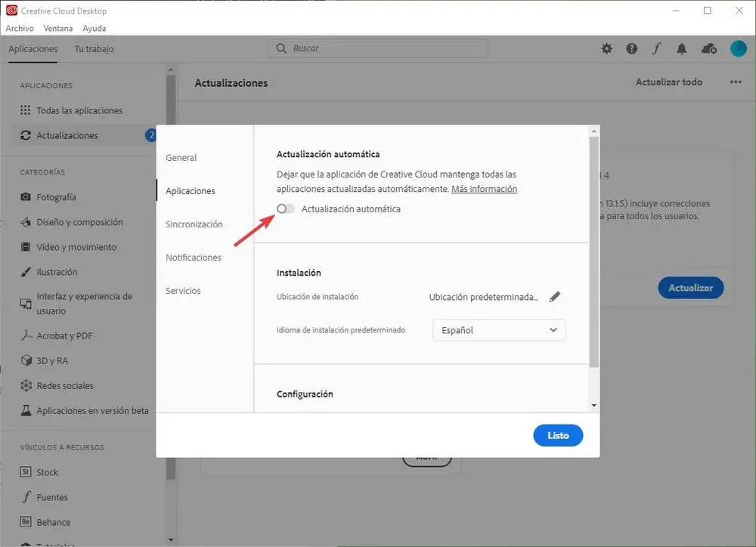
Task: Click the Ubicación predeterminada value
Action: click(x=484, y=297)
